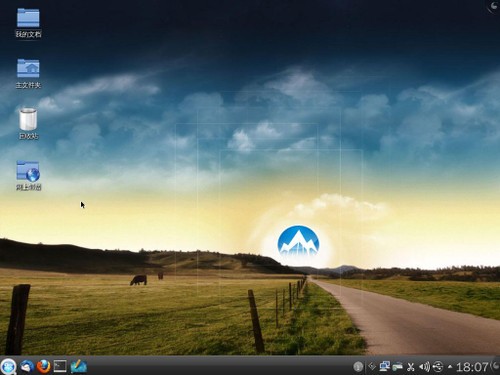Viewport: 500px width, 375px height.
Task: Click the 18:07 clock in the taskbar
Action: coord(472,367)
